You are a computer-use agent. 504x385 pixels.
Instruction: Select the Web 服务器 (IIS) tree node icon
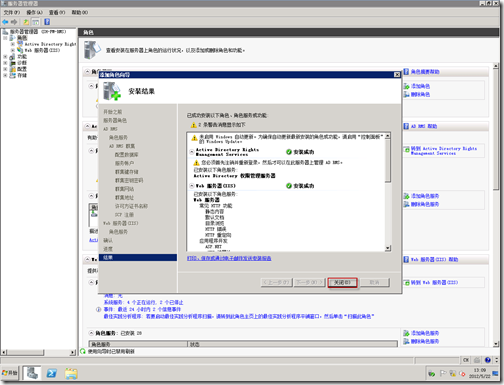20,50
